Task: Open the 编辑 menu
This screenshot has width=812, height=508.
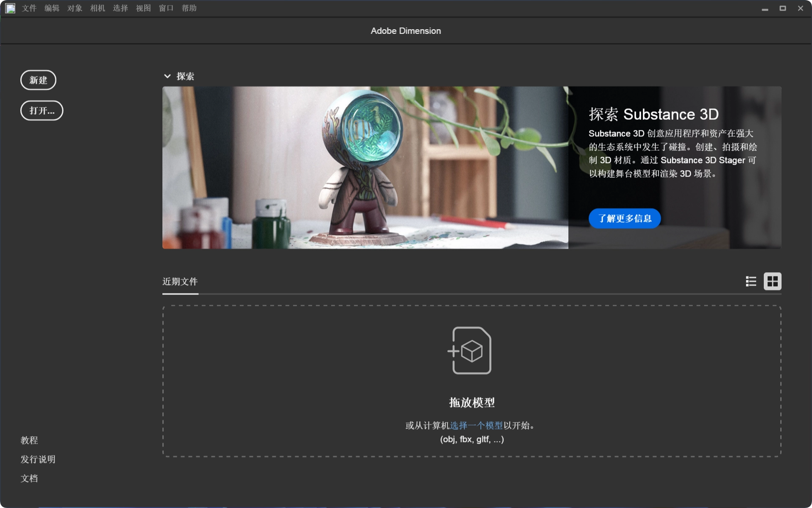Action: pyautogui.click(x=52, y=8)
